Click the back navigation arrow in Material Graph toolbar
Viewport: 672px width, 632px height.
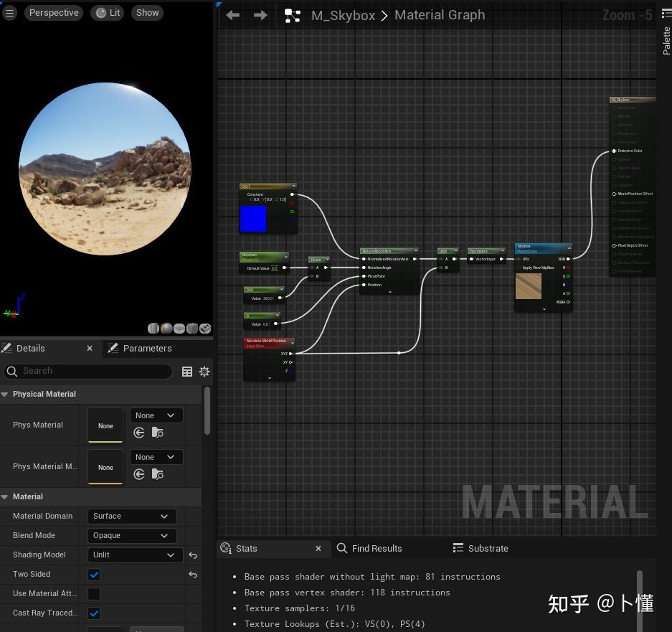[x=232, y=14]
